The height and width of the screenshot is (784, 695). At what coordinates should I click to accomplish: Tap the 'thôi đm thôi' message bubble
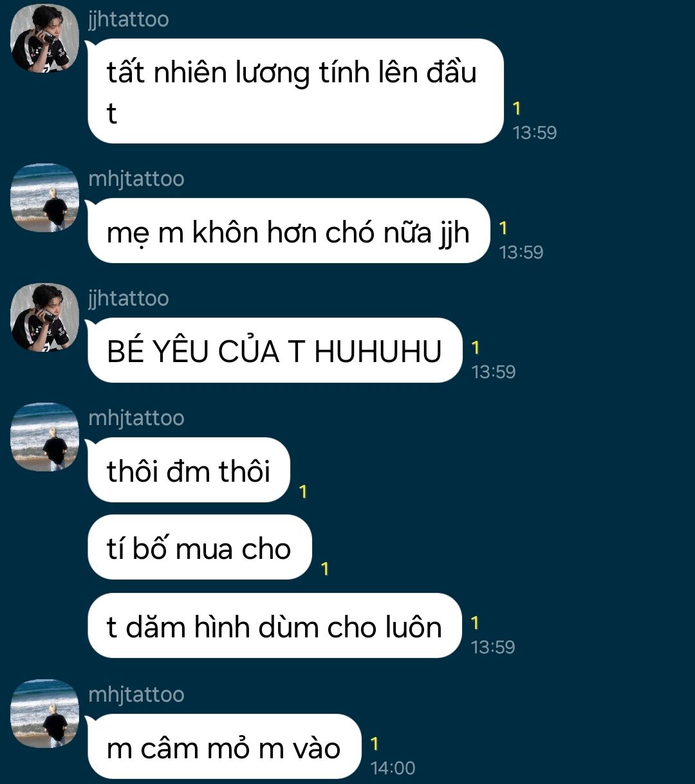[x=189, y=470]
